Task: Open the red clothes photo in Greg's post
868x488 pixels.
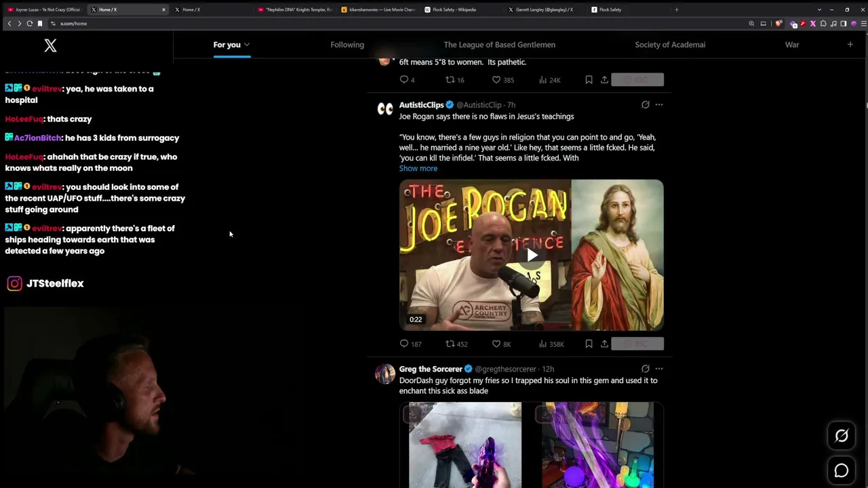Action: (465, 445)
